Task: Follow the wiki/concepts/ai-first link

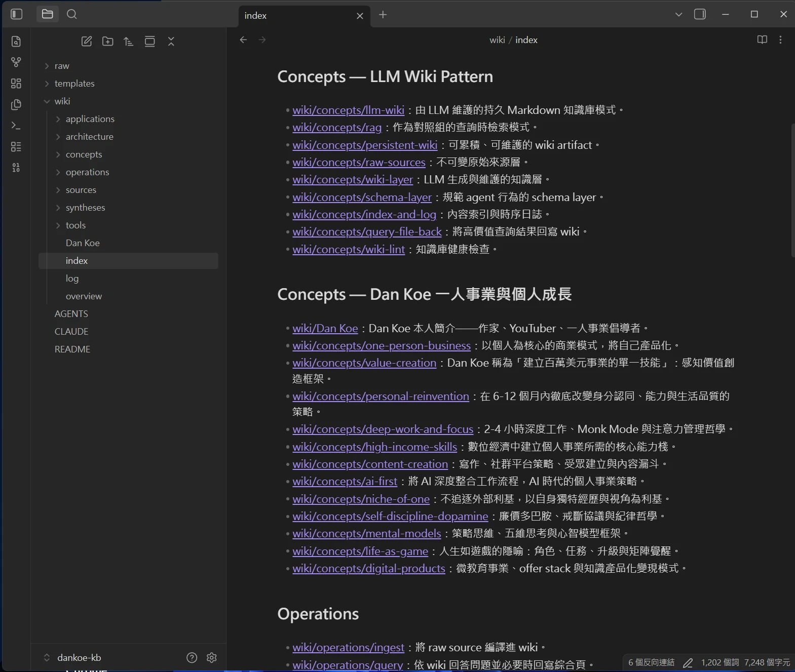Action: (x=345, y=481)
